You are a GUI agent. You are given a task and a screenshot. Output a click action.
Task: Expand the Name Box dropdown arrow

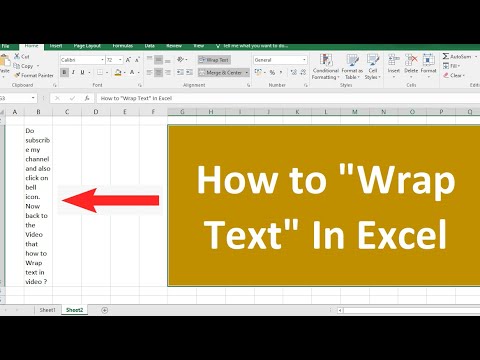pos(33,98)
